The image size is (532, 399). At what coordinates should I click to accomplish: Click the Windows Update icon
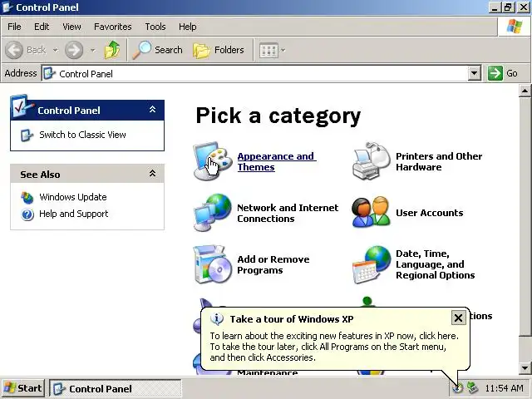click(x=27, y=198)
